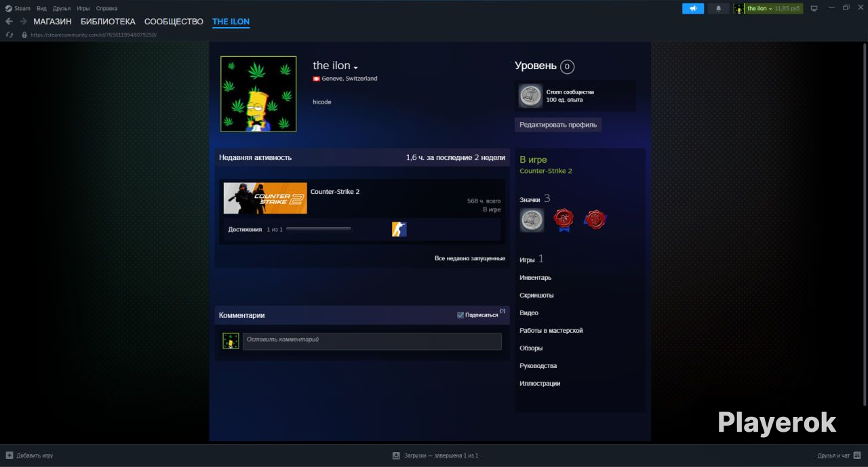Click the Недавняя активность header
Viewport: 868px width, 467px height.
pos(255,157)
